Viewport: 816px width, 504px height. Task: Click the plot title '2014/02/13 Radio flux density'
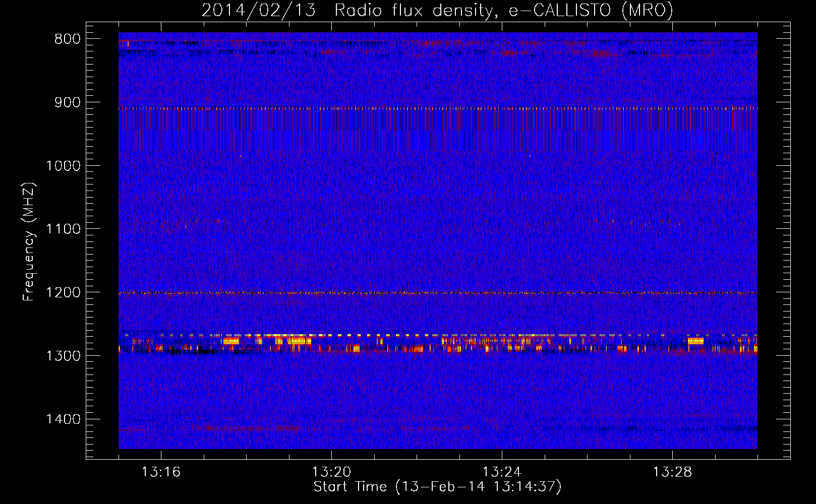click(x=437, y=10)
